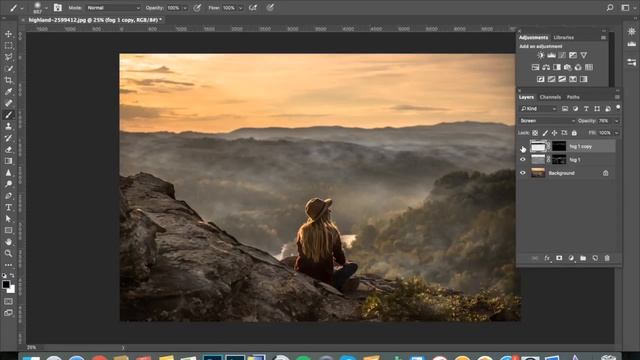This screenshot has width=640, height=360.
Task: Open layer Fill slider arrow
Action: pyautogui.click(x=616, y=133)
